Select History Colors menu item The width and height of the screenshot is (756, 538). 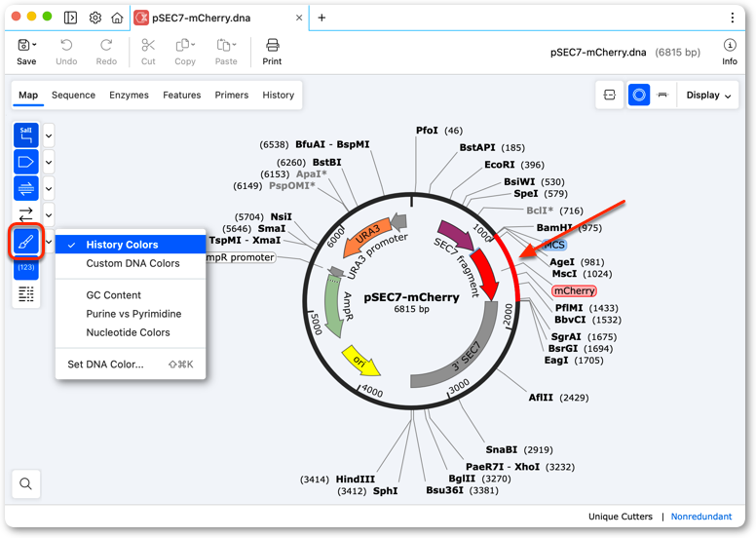[x=131, y=245]
